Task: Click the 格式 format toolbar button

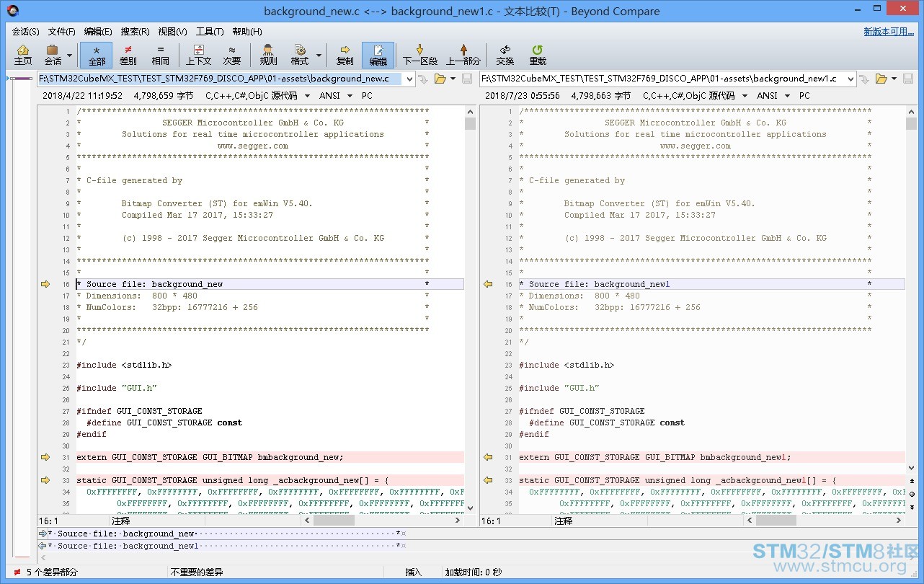Action: 299,55
